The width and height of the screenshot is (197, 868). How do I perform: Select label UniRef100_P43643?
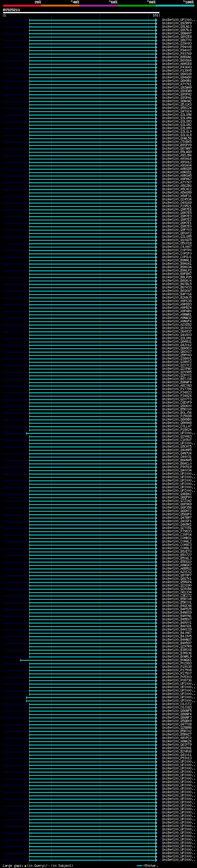click(177, 67)
